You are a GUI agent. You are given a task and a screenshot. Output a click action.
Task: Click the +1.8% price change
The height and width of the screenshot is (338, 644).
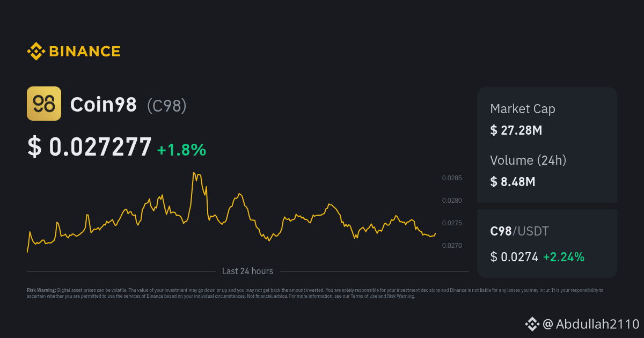(181, 150)
